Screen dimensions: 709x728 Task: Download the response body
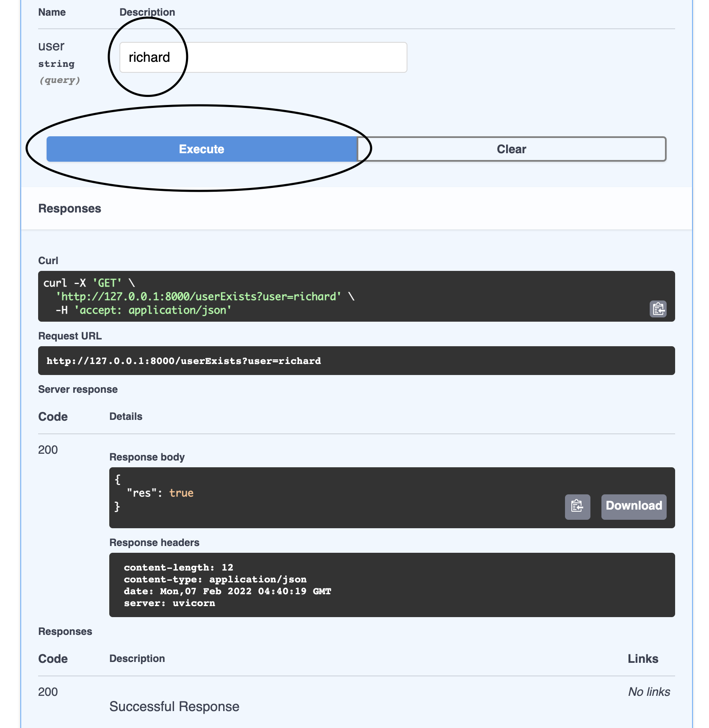[634, 506]
